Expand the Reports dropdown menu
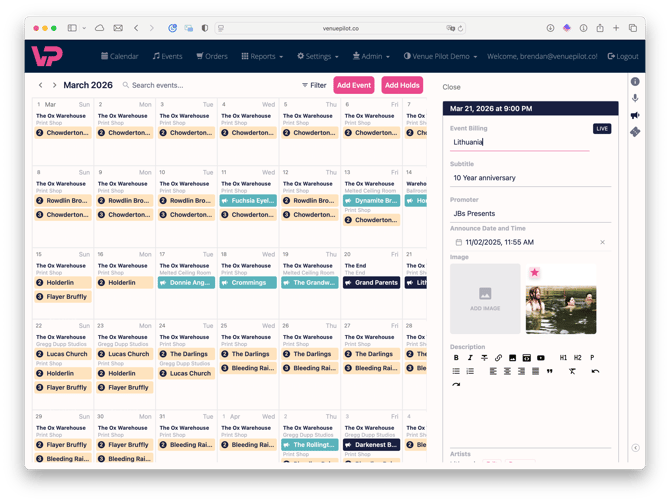This screenshot has width=670, height=502. coord(263,57)
